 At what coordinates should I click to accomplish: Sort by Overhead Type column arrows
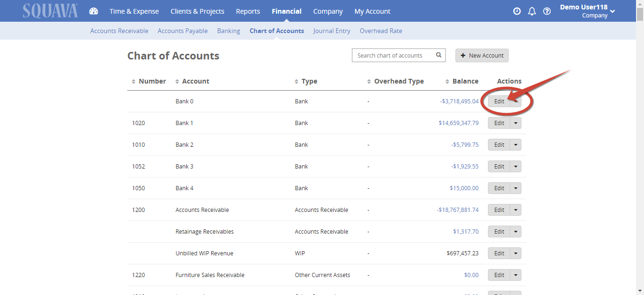[x=369, y=82]
